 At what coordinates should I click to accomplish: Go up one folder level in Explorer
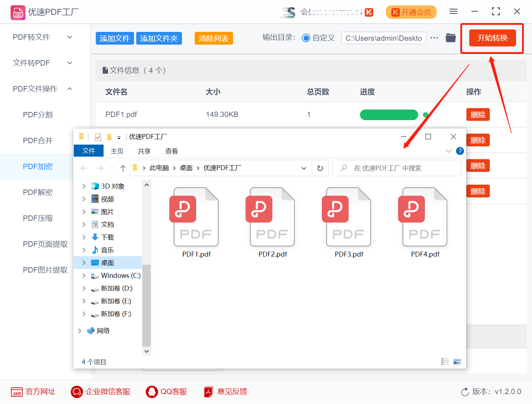(x=123, y=168)
